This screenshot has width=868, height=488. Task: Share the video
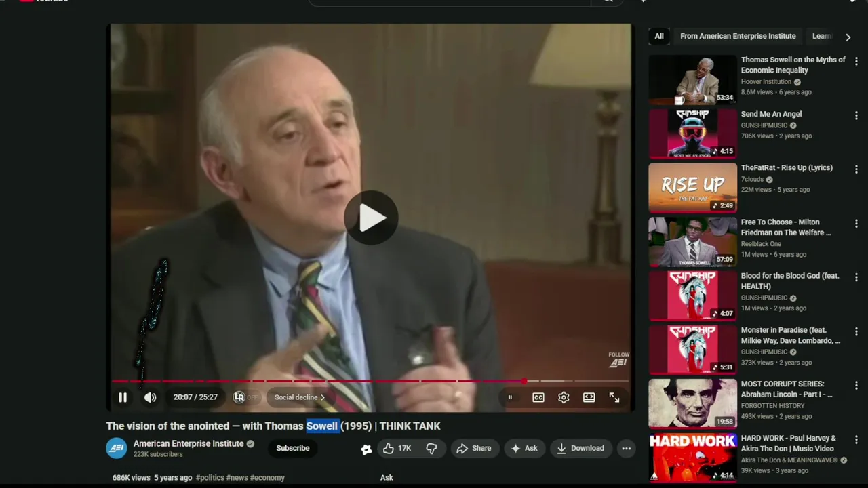474,448
